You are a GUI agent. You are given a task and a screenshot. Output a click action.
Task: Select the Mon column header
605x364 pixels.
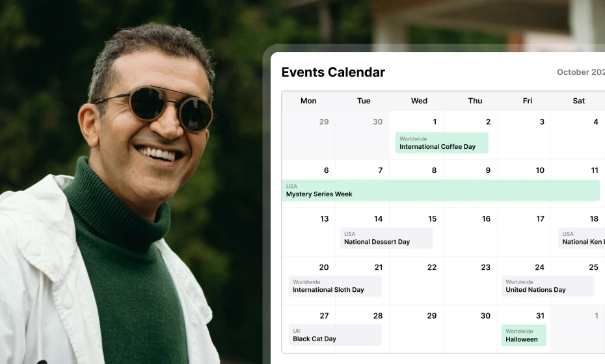308,101
